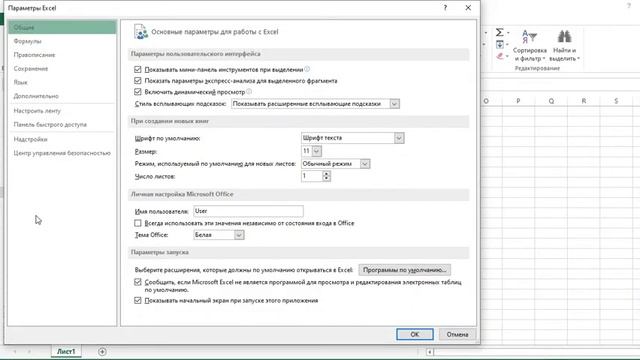The image size is (640, 360).
Task: Click the Имя пользователя input field
Action: [x=248, y=211]
